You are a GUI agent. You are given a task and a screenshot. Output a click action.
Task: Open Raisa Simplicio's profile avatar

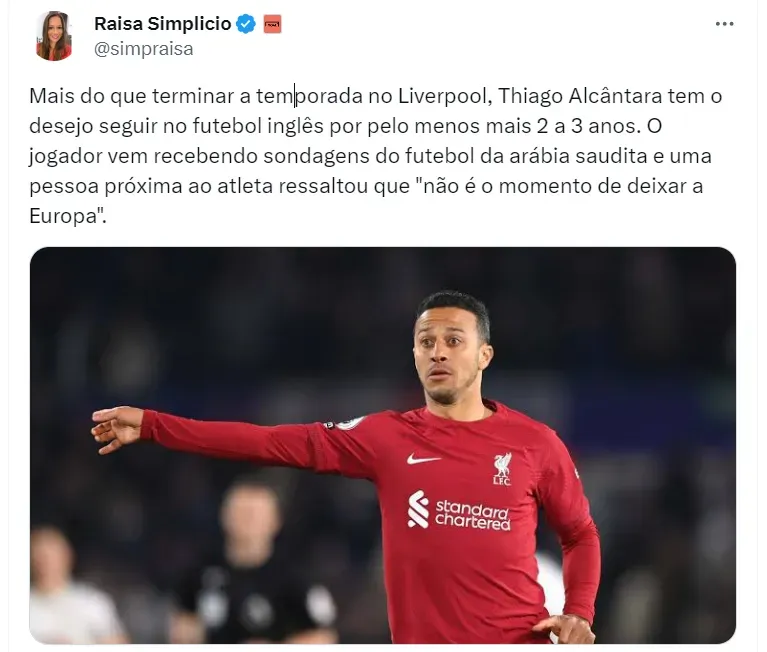[x=54, y=36]
